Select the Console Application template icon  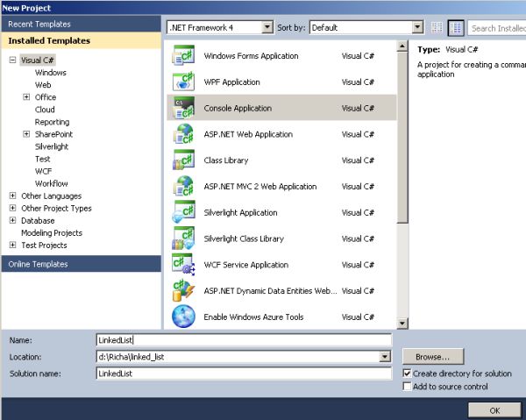(183, 108)
